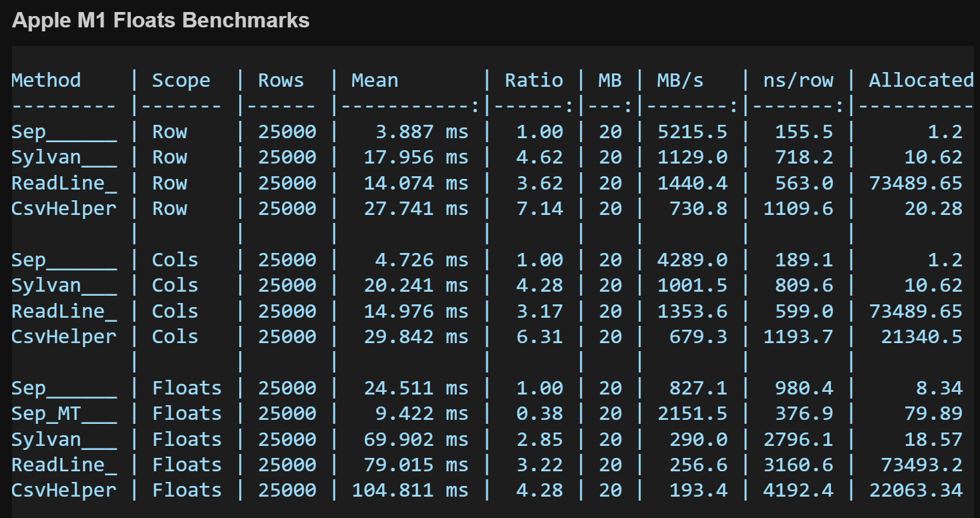
Task: Click the ns/row value '4192.4'
Action: [798, 490]
